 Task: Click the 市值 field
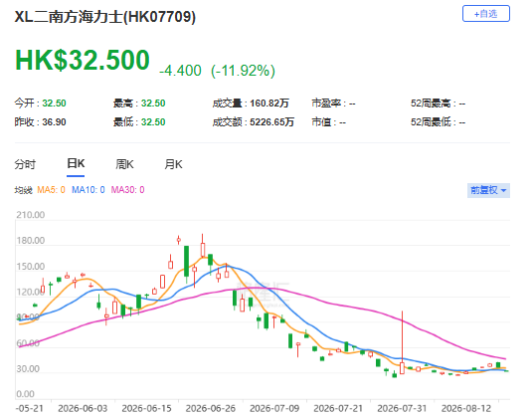pyautogui.click(x=328, y=121)
